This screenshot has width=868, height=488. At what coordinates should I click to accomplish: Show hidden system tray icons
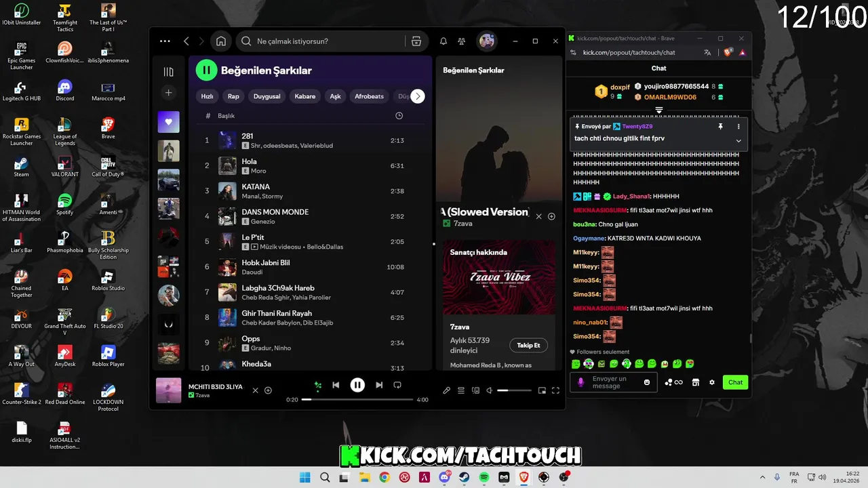pos(762,477)
